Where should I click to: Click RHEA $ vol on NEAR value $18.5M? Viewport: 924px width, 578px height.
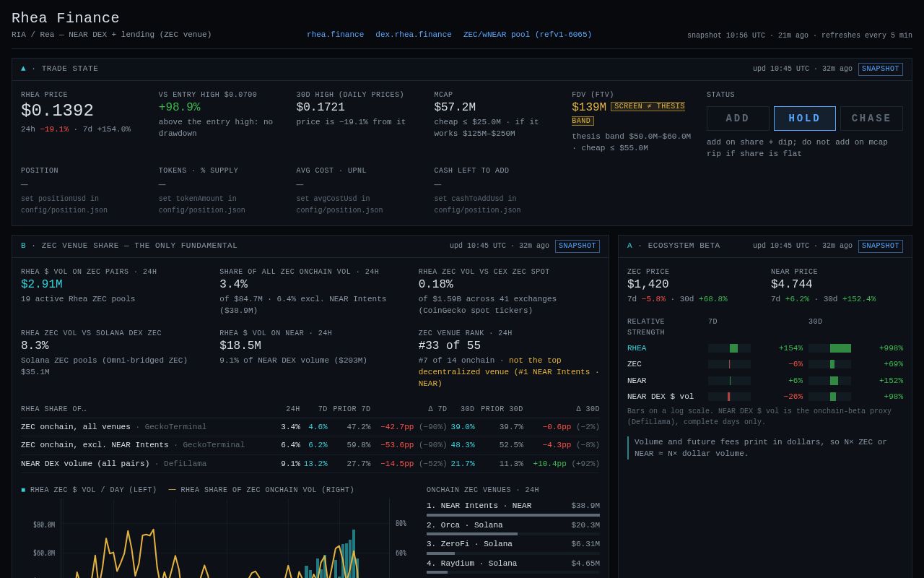(240, 346)
